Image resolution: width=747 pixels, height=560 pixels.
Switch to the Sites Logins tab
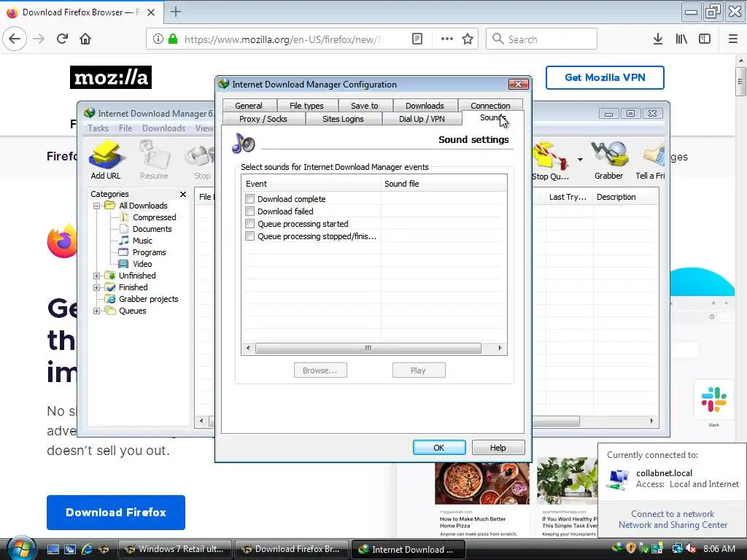343,119
